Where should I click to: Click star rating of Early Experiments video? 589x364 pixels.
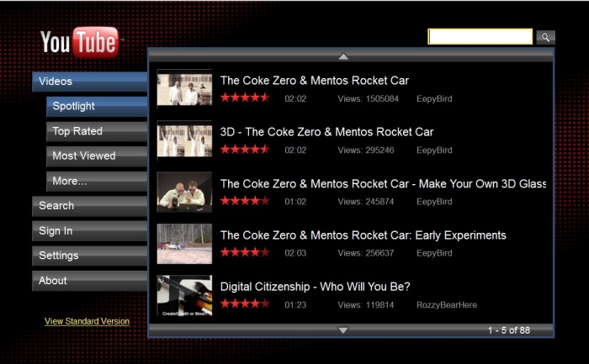point(245,252)
